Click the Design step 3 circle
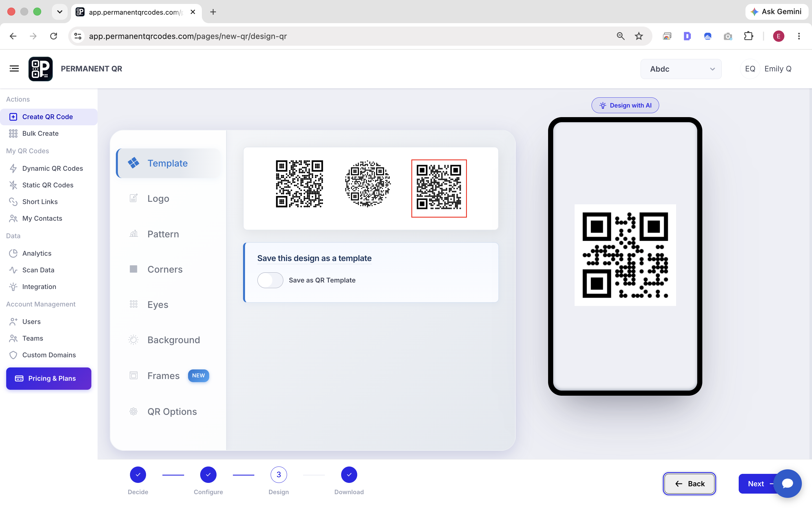This screenshot has width=812, height=508. click(x=279, y=475)
